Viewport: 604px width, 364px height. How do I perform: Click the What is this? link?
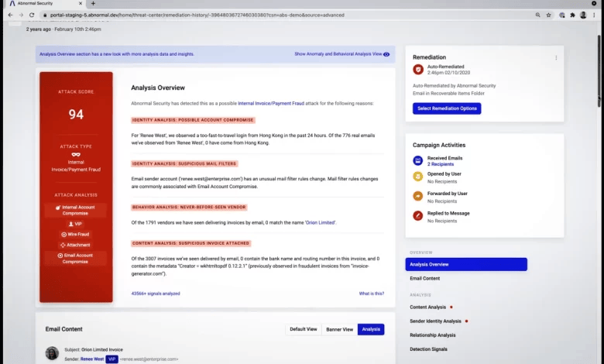372,294
